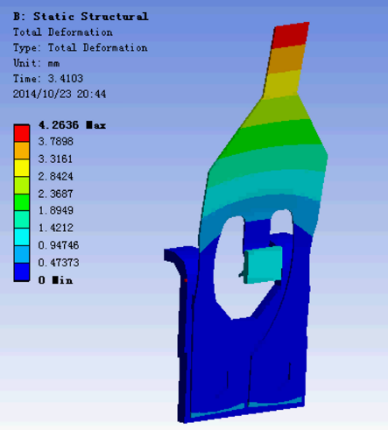388x430 pixels.
Task: Click the '2014/10/23 20:44' timestamp
Action: 59,94
